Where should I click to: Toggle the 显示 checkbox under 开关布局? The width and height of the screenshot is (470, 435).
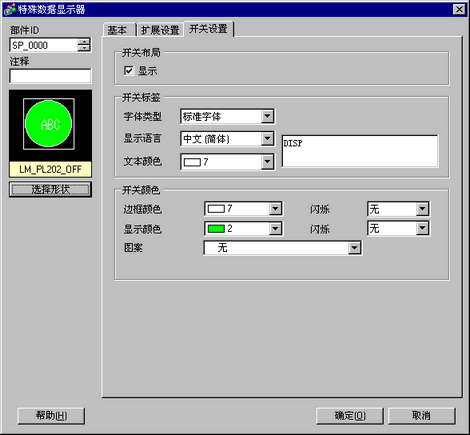pos(128,71)
